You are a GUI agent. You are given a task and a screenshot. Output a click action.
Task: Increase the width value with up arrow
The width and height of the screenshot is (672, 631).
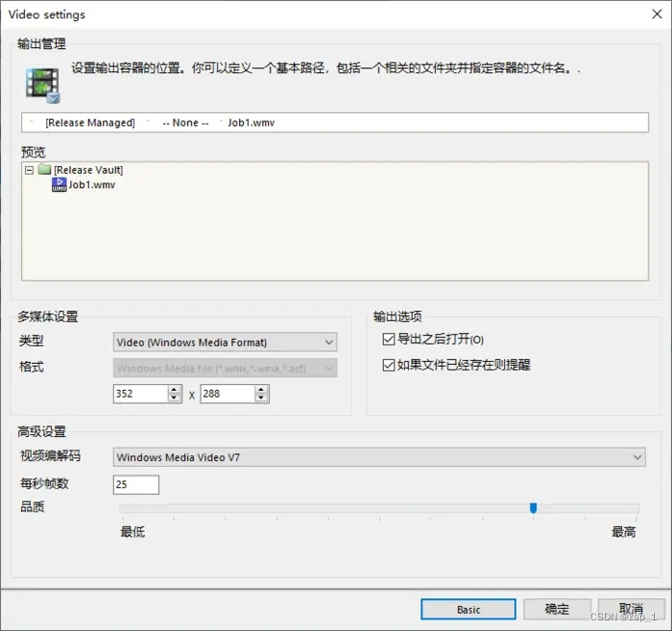point(174,389)
